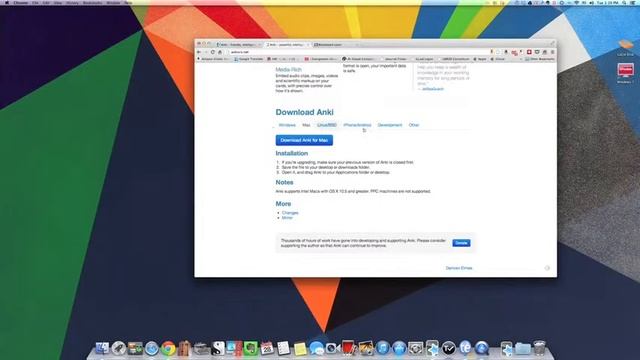
Task: Open the Chrome application menu
Action: tap(20, 3)
